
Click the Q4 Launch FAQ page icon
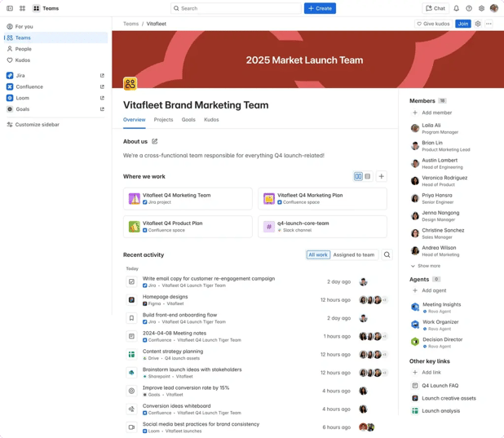coord(415,385)
